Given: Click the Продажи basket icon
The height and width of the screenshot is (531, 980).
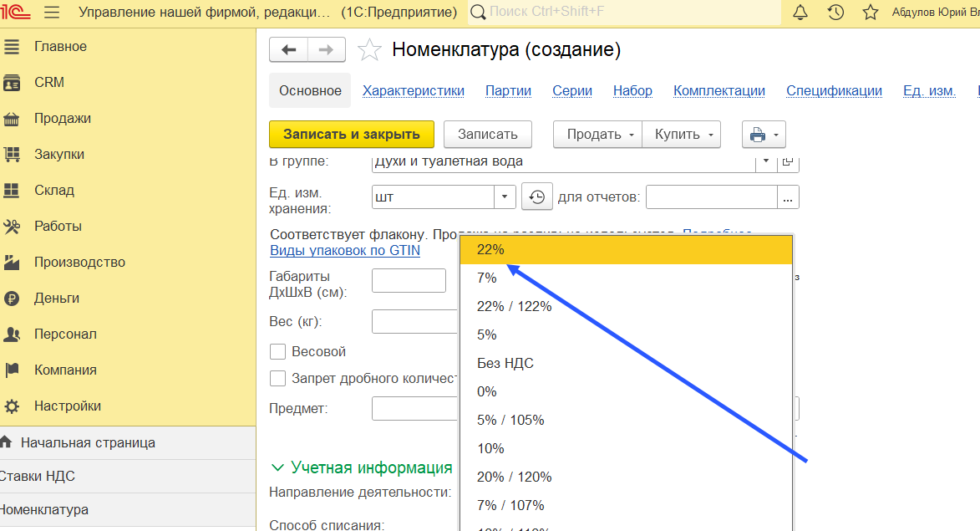Looking at the screenshot, I should (x=11, y=118).
